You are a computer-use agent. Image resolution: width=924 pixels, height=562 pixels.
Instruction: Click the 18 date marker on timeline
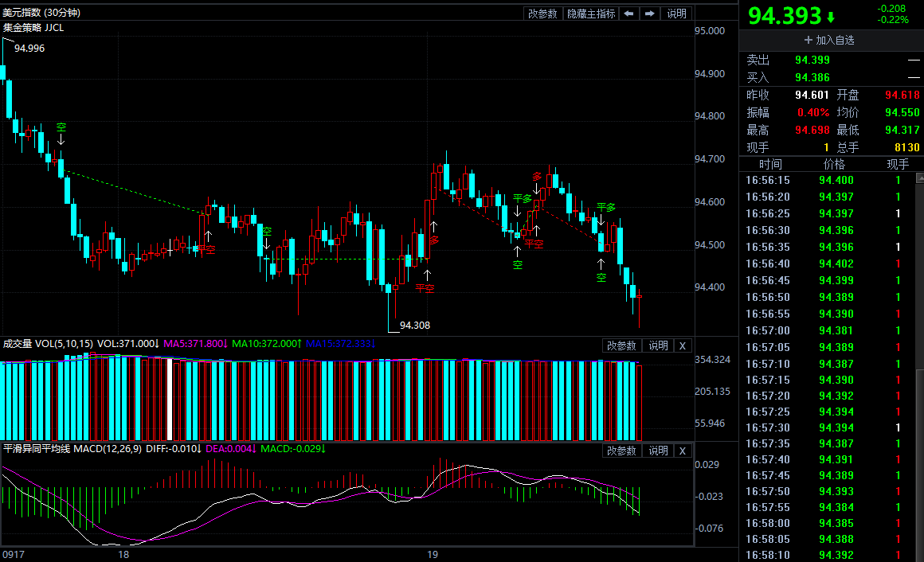point(123,554)
